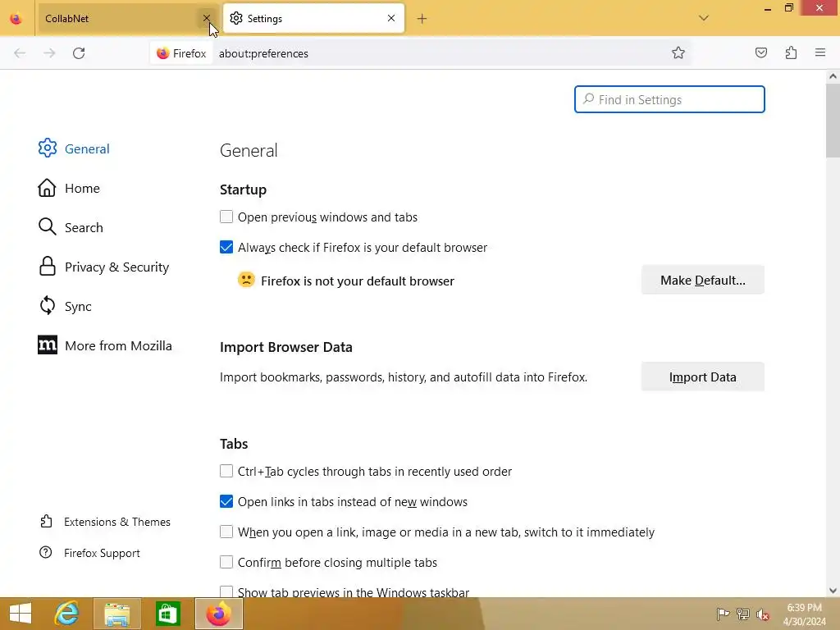Click the Search magnifier icon in sidebar
Image resolution: width=840 pixels, height=630 pixels.
[x=47, y=226]
